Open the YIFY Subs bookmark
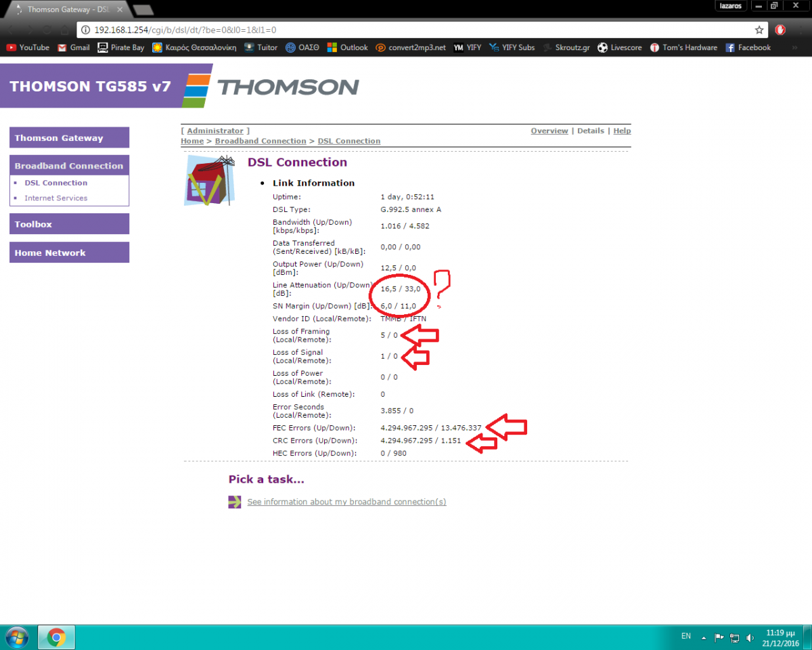 click(x=512, y=47)
